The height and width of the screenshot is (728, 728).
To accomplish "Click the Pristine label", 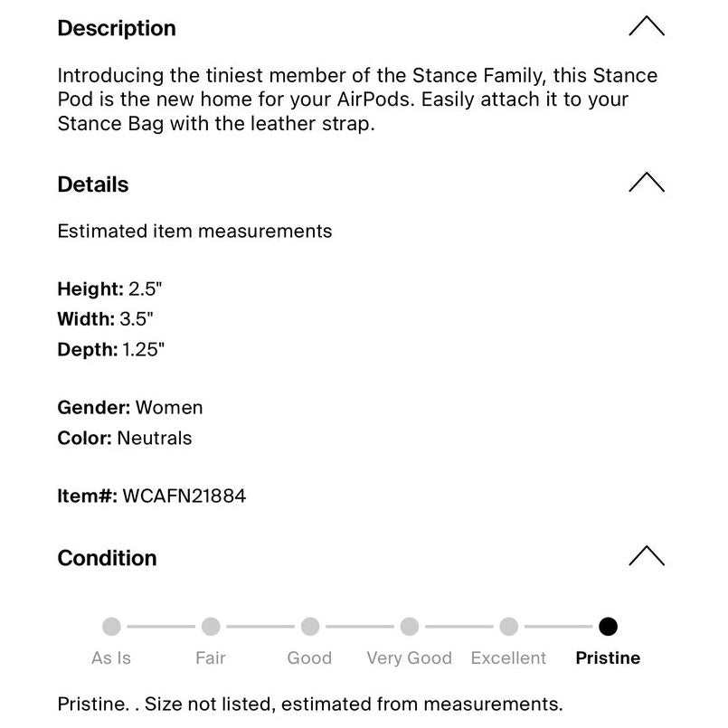I will coord(609,657).
